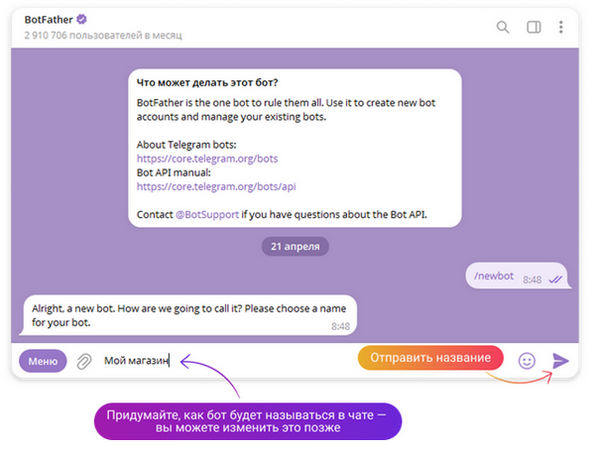
Task: Open search in the BotFather chat
Action: (x=503, y=27)
